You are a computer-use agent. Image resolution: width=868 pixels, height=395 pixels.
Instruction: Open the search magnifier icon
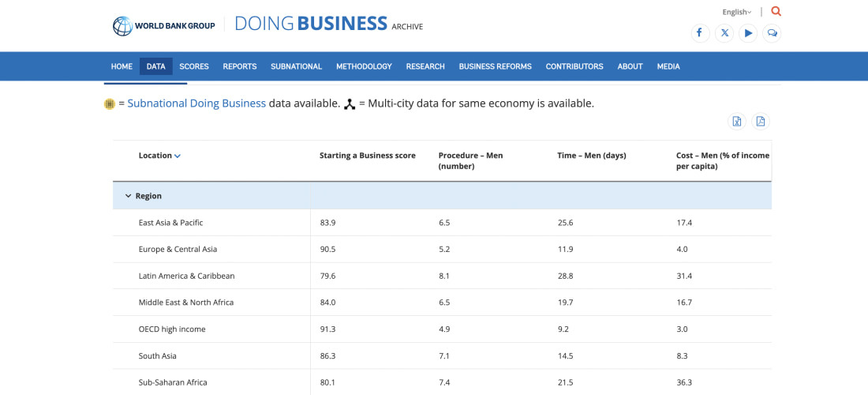(776, 11)
